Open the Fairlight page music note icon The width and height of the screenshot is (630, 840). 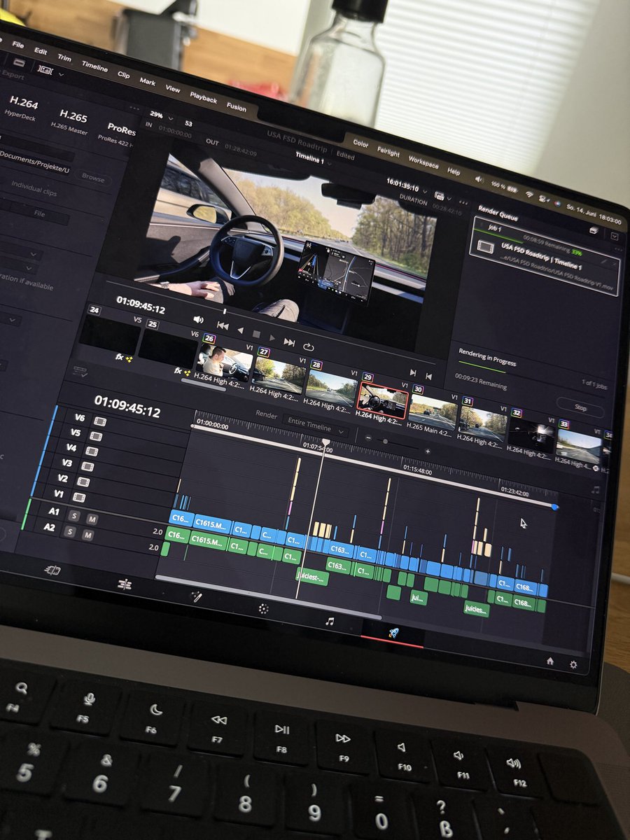pyautogui.click(x=330, y=620)
